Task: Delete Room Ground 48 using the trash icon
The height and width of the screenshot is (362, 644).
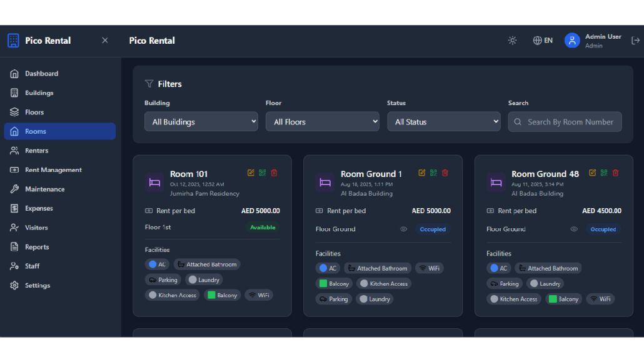Action: [x=615, y=173]
